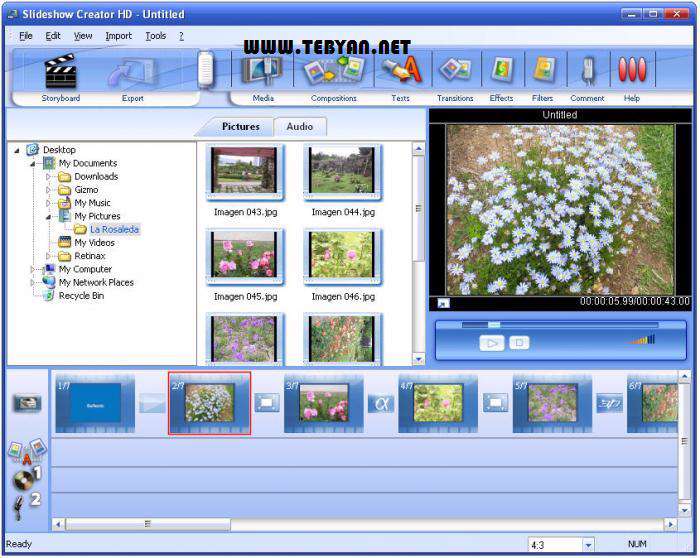Click the transition icon between slides 1 and 2
Screen dimensions: 700x558
click(152, 403)
